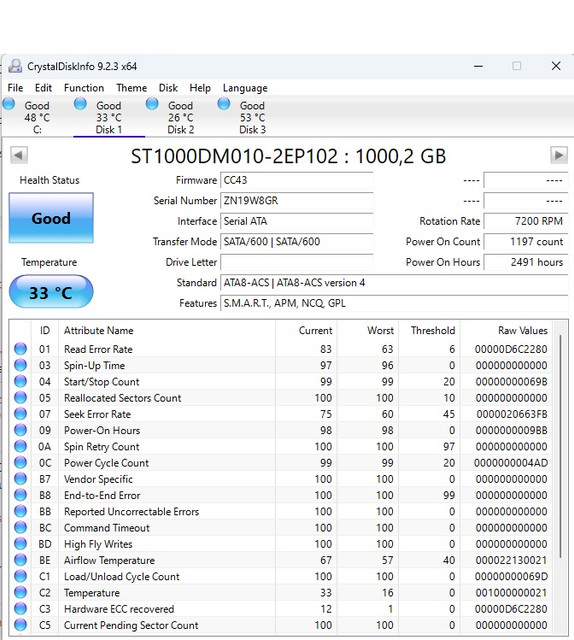Click the Standard field ATA8-ACS
This screenshot has width=574, height=640.
pos(394,282)
